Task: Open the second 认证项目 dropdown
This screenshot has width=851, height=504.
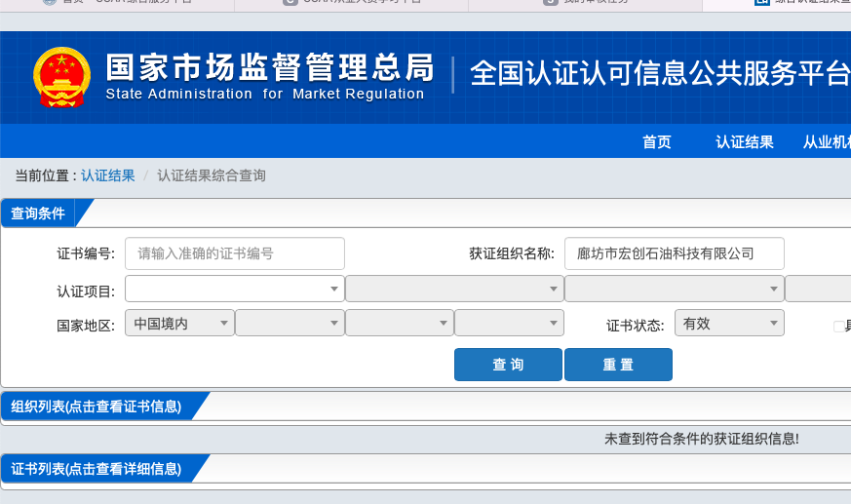Action: pyautogui.click(x=454, y=289)
